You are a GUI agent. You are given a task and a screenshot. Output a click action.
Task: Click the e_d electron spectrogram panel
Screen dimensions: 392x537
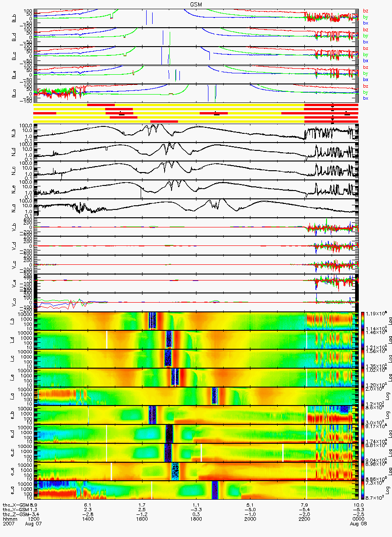[x=196, y=434]
